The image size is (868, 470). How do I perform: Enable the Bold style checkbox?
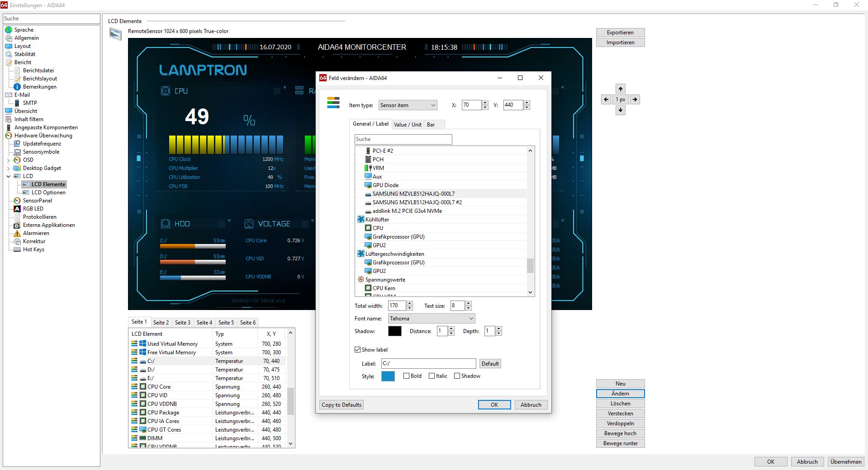pos(406,376)
